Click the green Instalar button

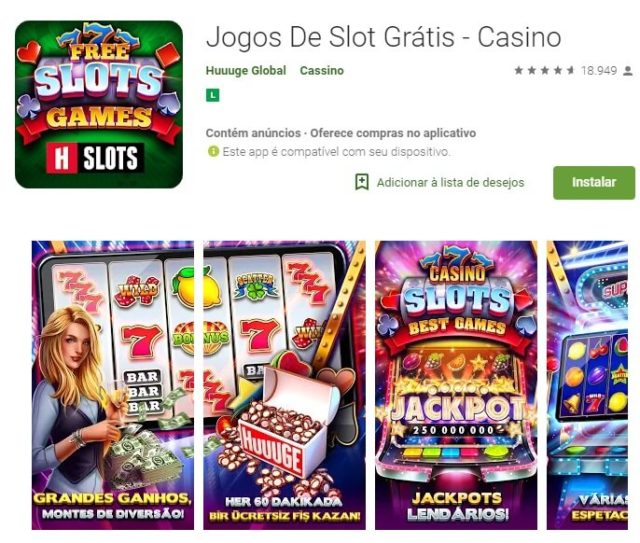(594, 182)
